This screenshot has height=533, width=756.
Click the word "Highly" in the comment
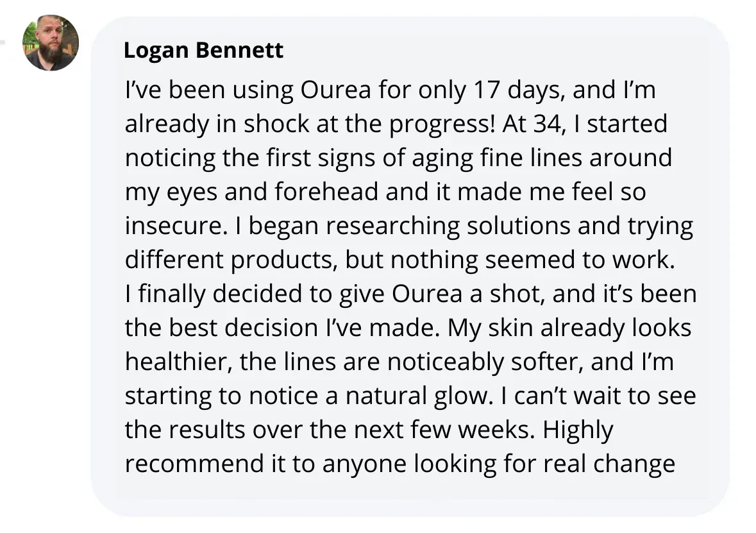coord(578,430)
